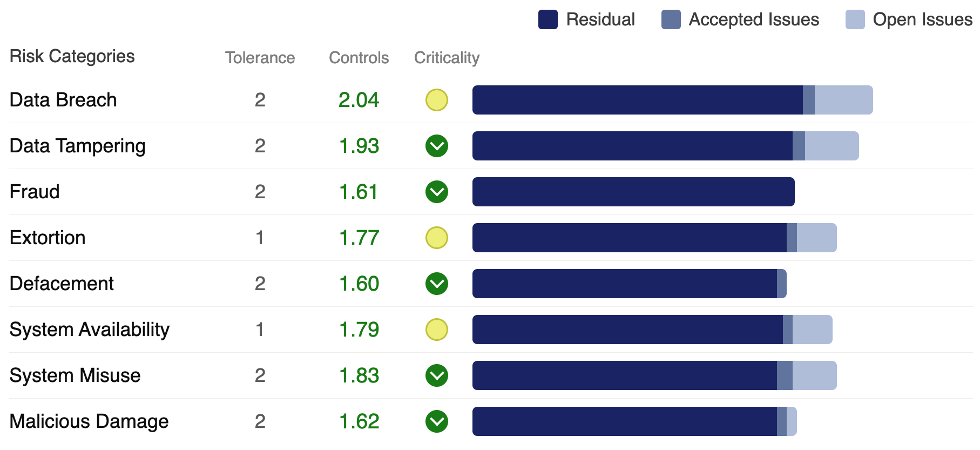Open the Data Breach risk category
980x450 pixels.
coord(63,100)
